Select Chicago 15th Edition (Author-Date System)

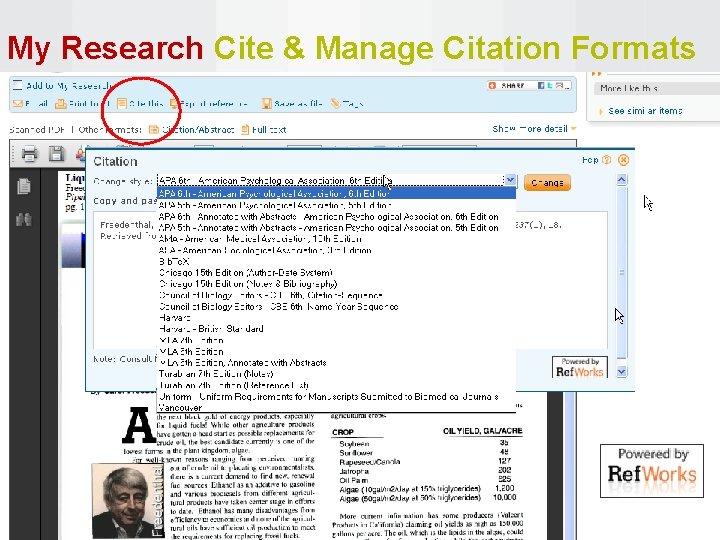pyautogui.click(x=336, y=272)
